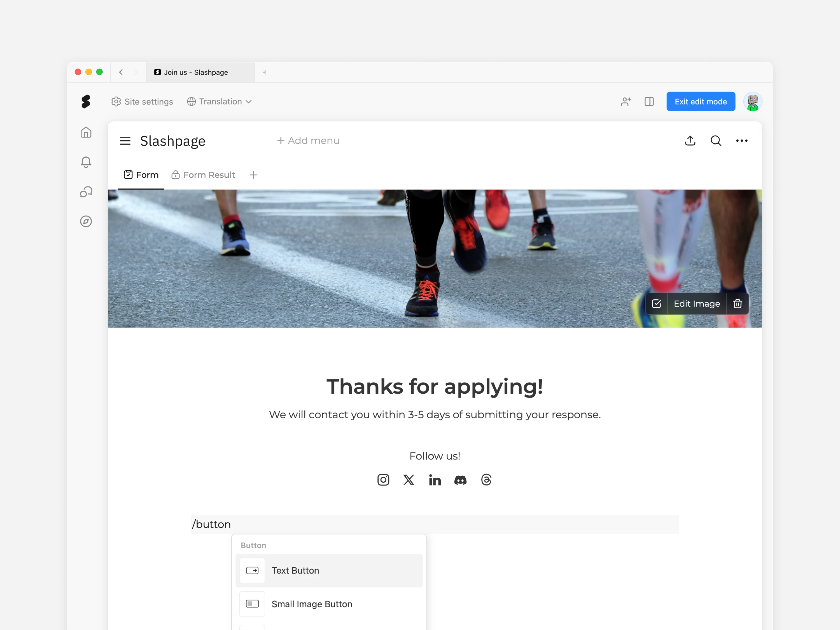Click the share upload icon
840x630 pixels.
[690, 141]
